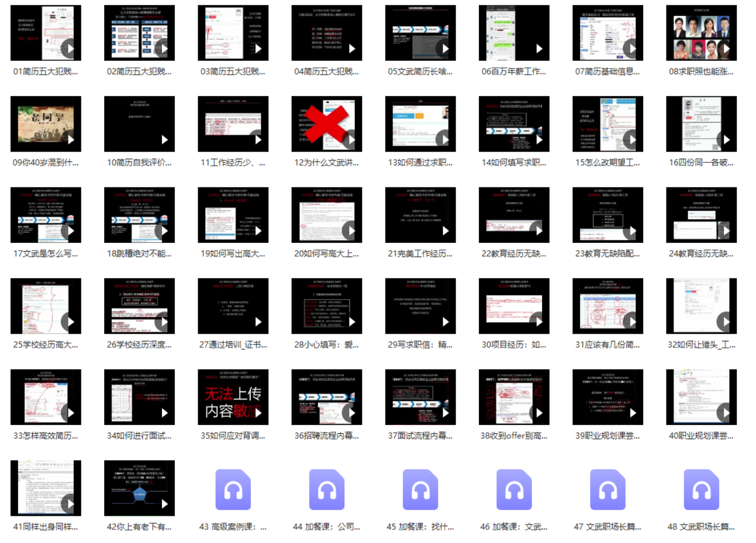Viewport: 756px width, 543px height.
Task: Select the label 21完美工作经历
Action: (420, 254)
